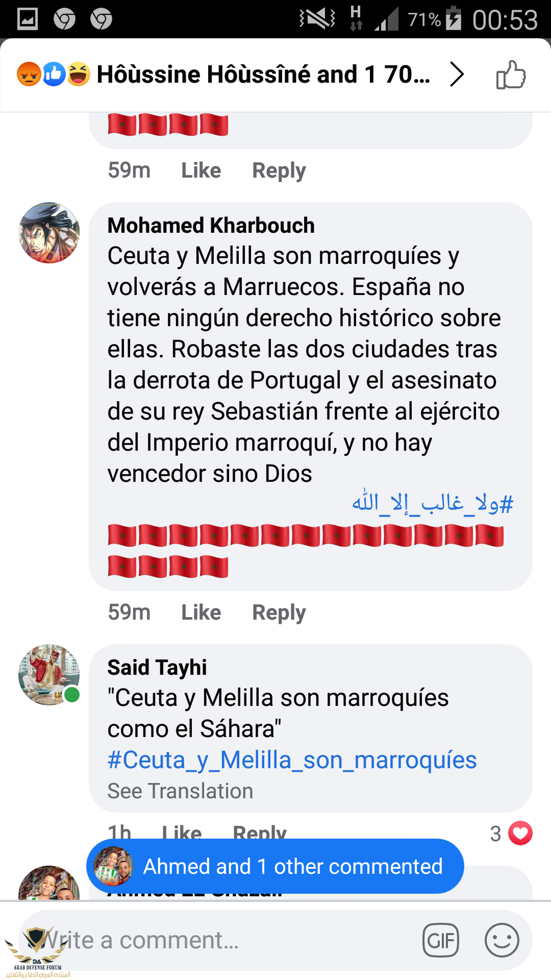Like Mohamed Kharbouch's comment
The image size is (551, 980).
pos(201,612)
